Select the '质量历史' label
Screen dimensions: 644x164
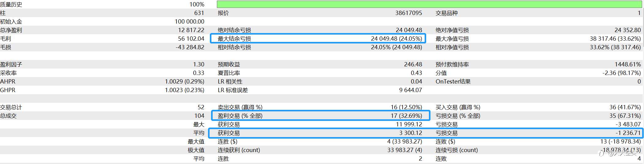point(11,4)
